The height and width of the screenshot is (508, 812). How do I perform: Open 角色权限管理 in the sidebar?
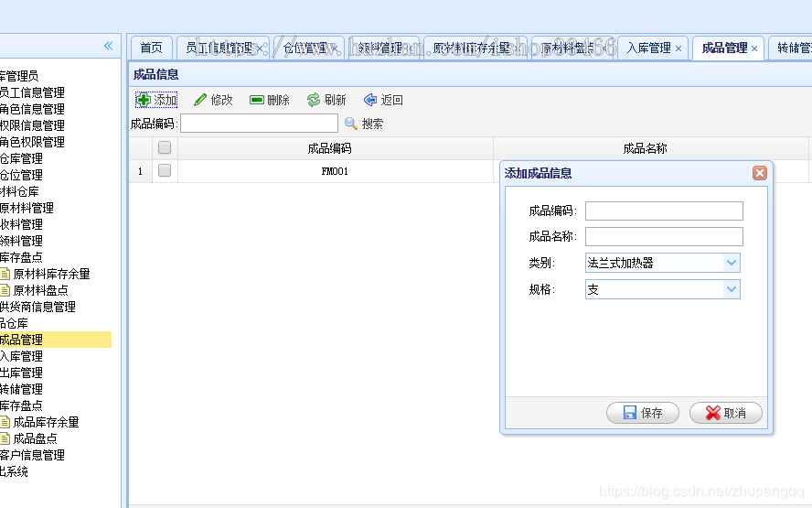(32, 142)
